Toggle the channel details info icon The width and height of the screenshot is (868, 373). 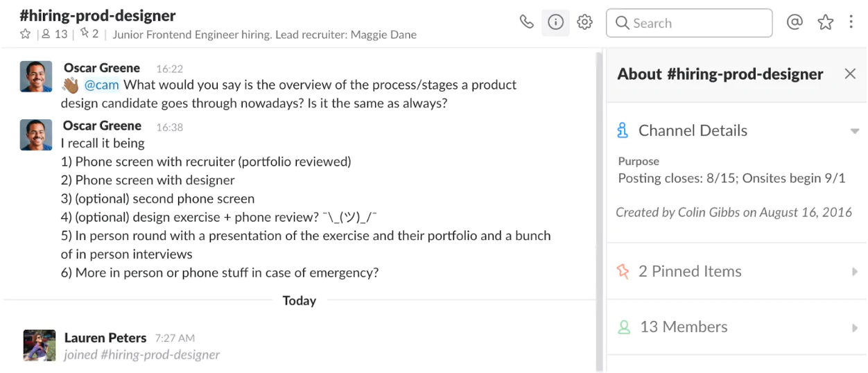pos(555,23)
